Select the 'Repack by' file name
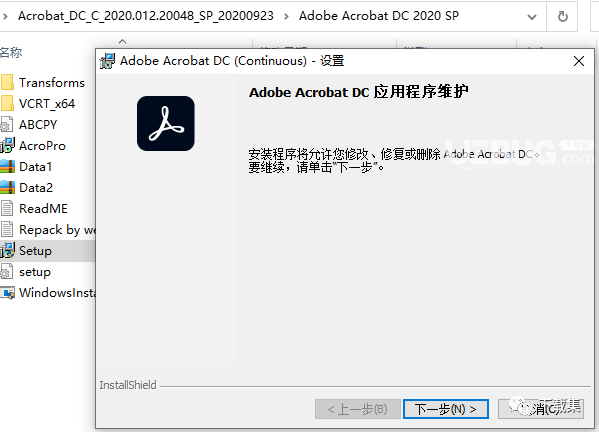The height and width of the screenshot is (432, 599). pos(57,230)
